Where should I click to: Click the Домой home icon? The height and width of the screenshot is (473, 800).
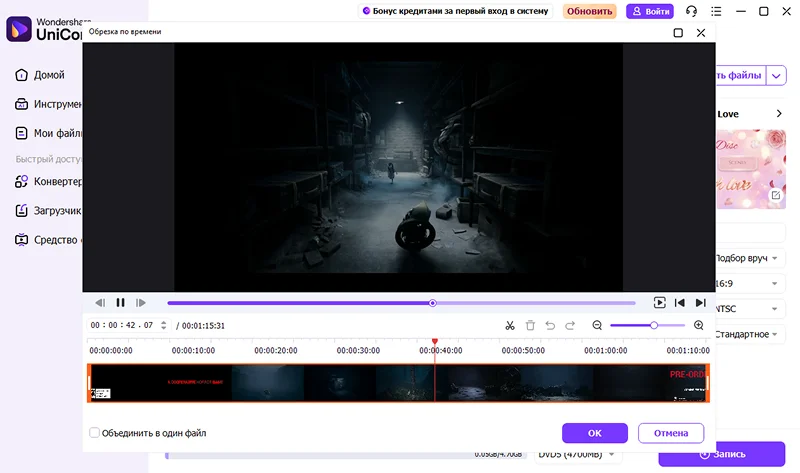[21, 75]
